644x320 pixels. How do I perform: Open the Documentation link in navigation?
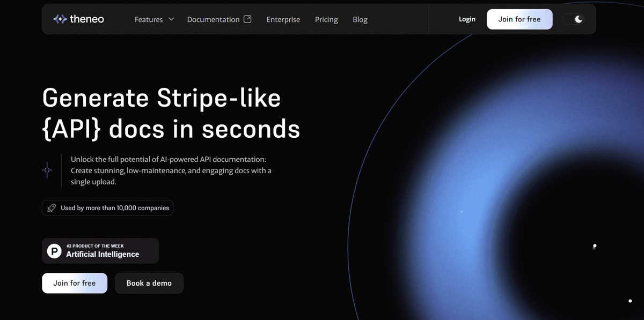click(213, 19)
